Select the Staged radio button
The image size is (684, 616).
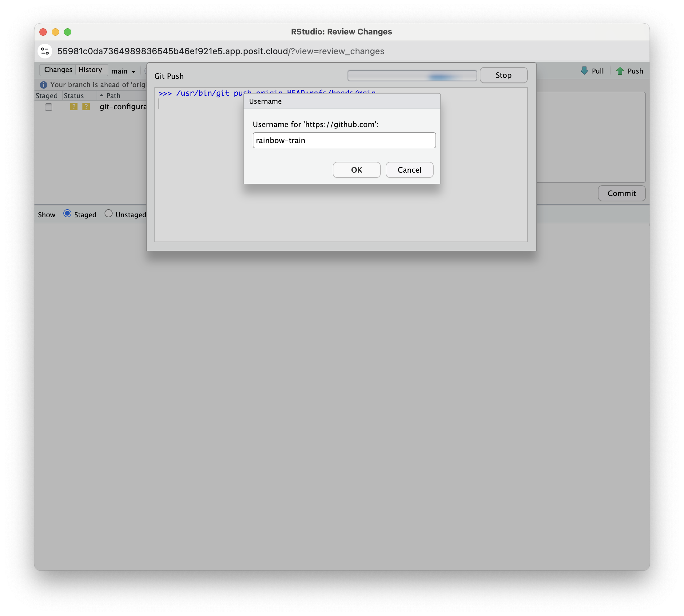pos(67,214)
